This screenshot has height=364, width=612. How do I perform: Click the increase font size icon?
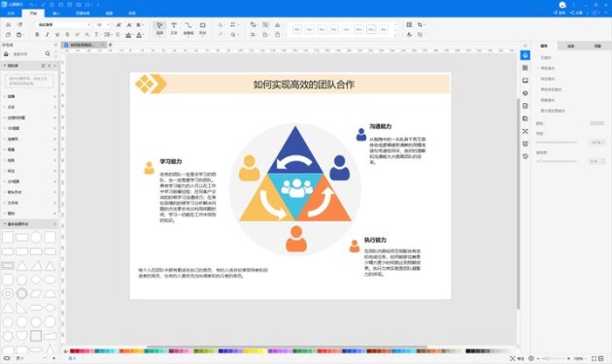point(119,24)
